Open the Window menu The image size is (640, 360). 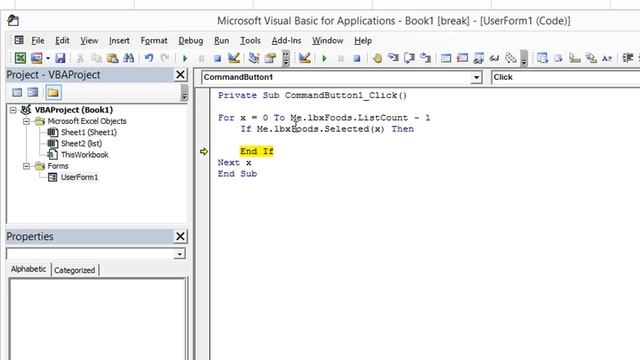coord(328,40)
